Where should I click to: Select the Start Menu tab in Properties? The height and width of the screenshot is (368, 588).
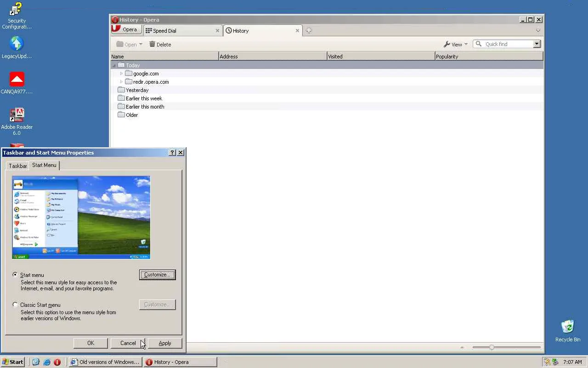pos(44,165)
